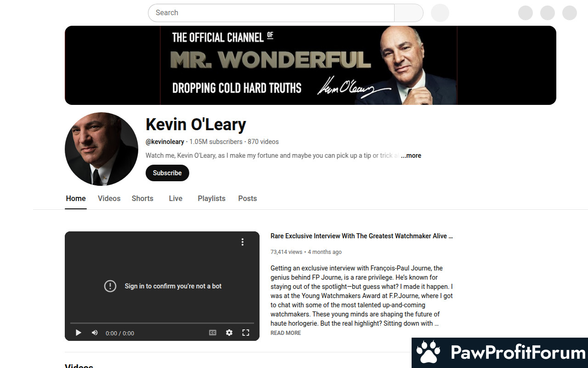This screenshot has height=368, width=588.
Task: Play the featured video
Action: tap(79, 333)
